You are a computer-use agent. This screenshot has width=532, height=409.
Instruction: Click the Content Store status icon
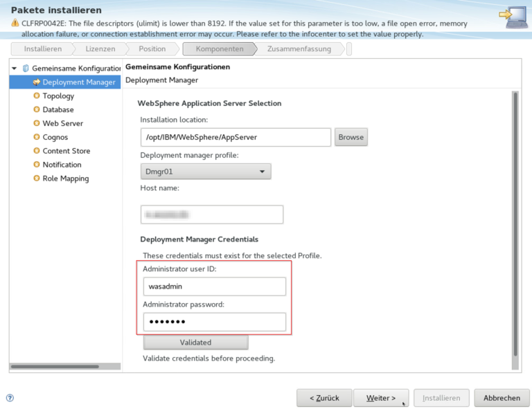(37, 151)
